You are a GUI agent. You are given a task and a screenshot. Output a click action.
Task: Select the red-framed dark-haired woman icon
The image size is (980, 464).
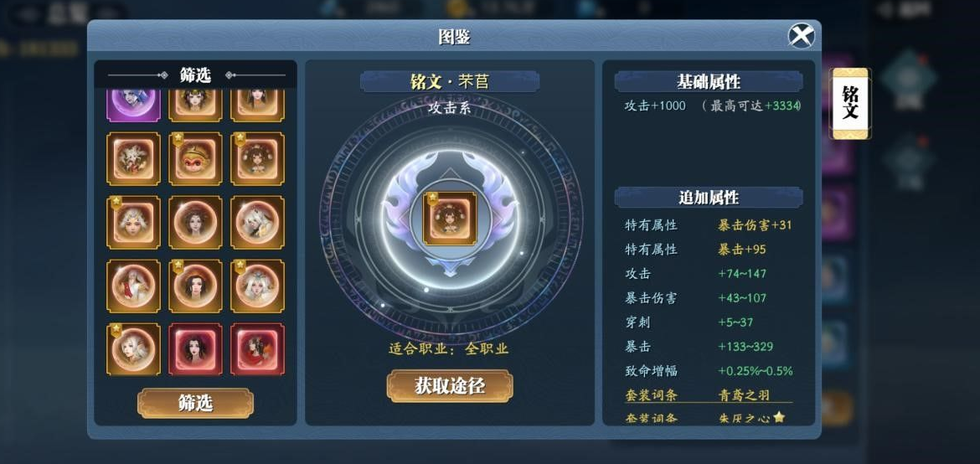(195, 349)
